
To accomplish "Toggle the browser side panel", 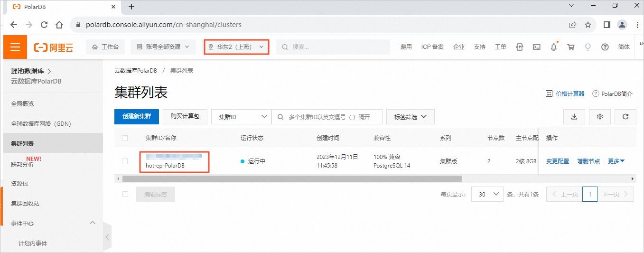I will click(x=607, y=25).
